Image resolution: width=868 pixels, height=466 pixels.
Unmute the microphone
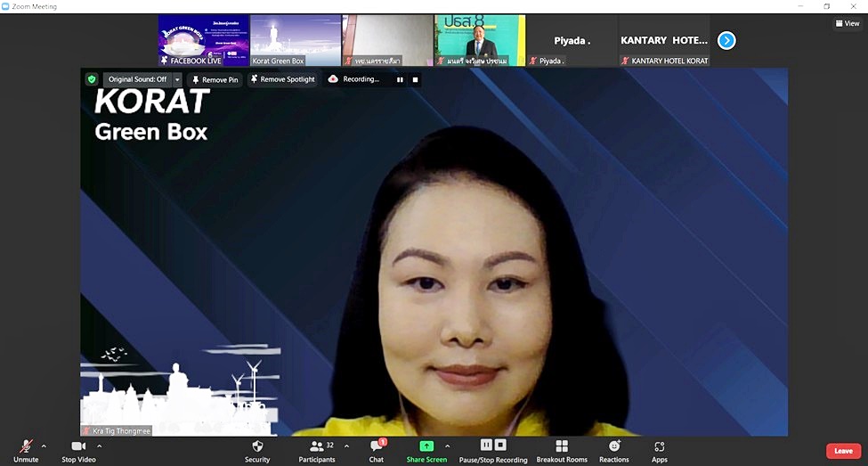tap(26, 451)
